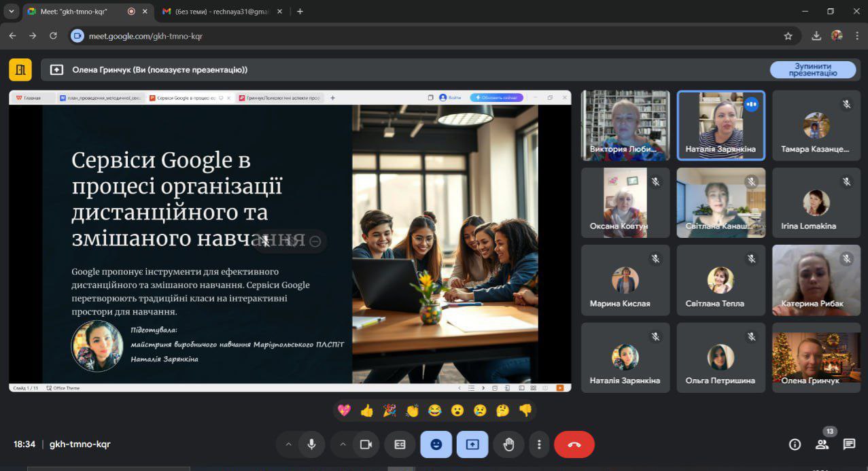
Task: Reload the Meet page
Action: (x=54, y=36)
